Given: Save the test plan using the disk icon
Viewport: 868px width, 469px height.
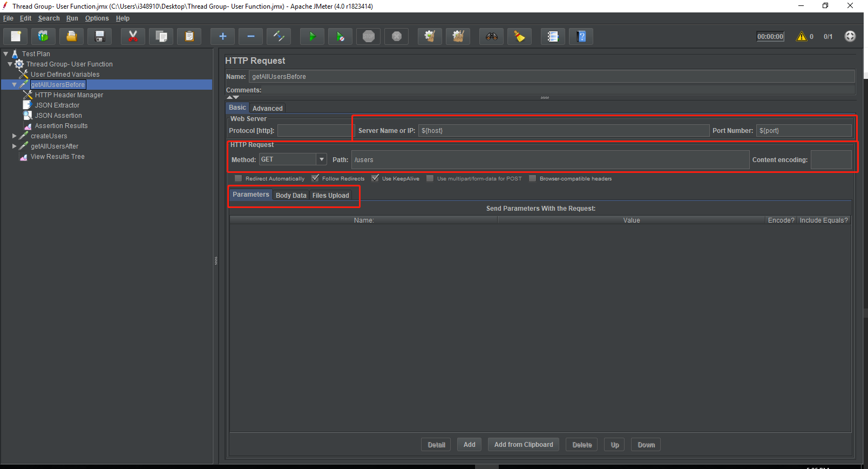Looking at the screenshot, I should point(99,36).
